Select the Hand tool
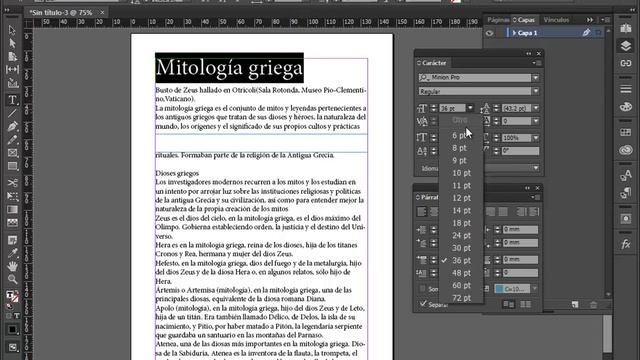The image size is (640, 360). (x=12, y=266)
